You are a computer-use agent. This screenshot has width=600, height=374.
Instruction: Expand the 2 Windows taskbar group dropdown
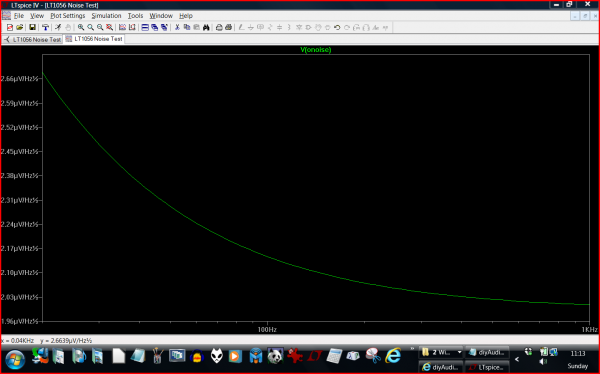tap(459, 352)
